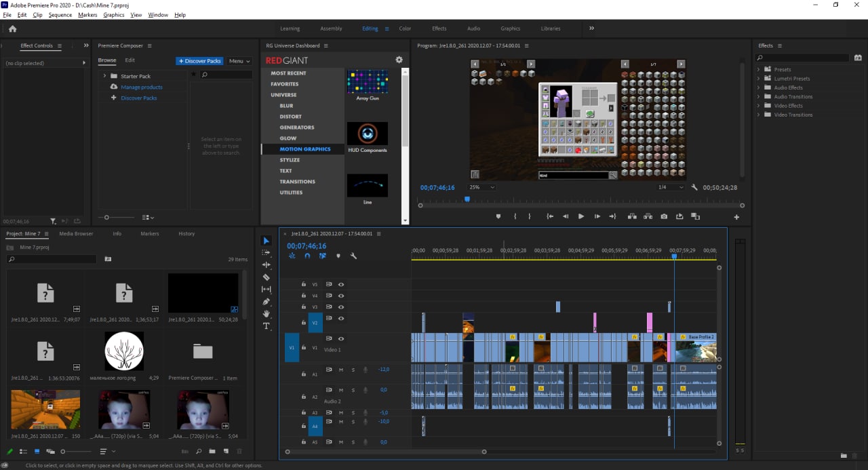This screenshot has height=470, width=868.
Task: Select the Pen tool
Action: pyautogui.click(x=267, y=302)
